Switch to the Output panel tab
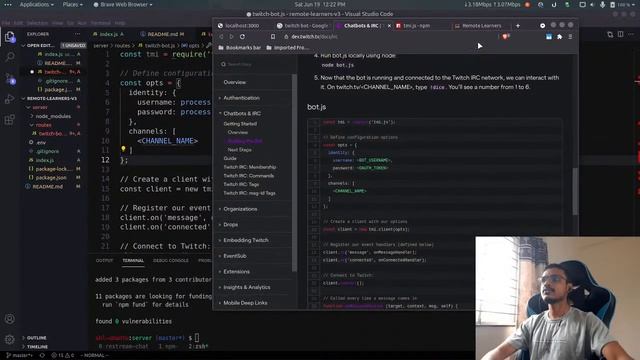This screenshot has width=640, height=360. [x=104, y=260]
